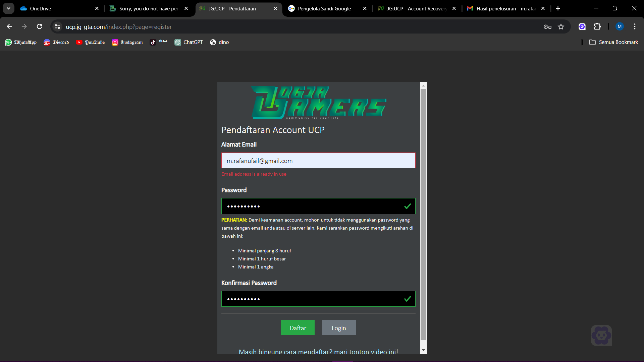Switch to the OneDrive tab
Viewport: 644px width, 362px height.
(60, 9)
